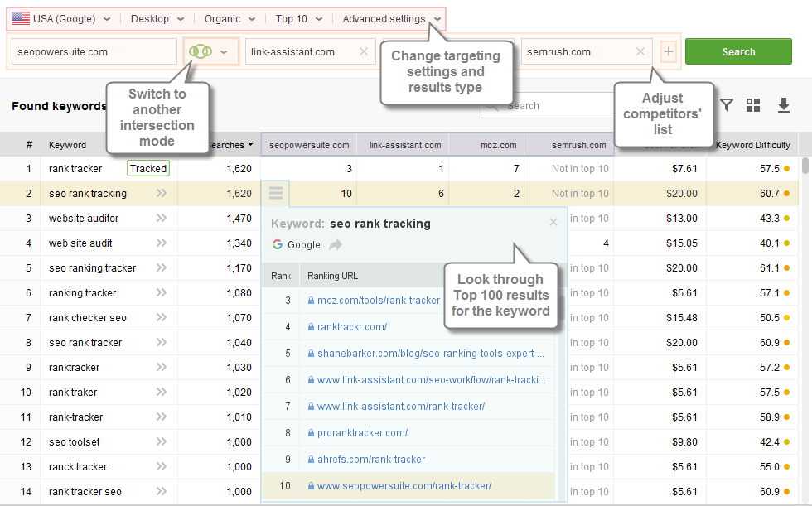Viewport: 812px width, 506px height.
Task: Click the main table vertical scrollbar
Action: click(805, 166)
